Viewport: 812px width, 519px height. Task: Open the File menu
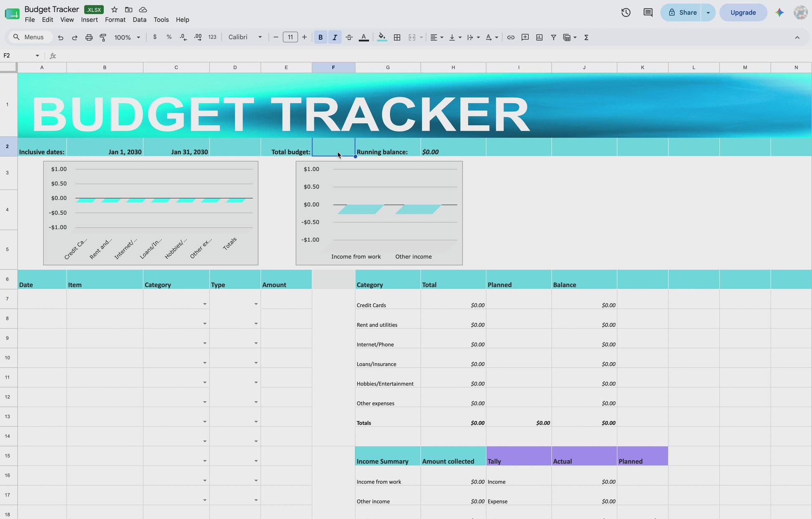tap(30, 20)
